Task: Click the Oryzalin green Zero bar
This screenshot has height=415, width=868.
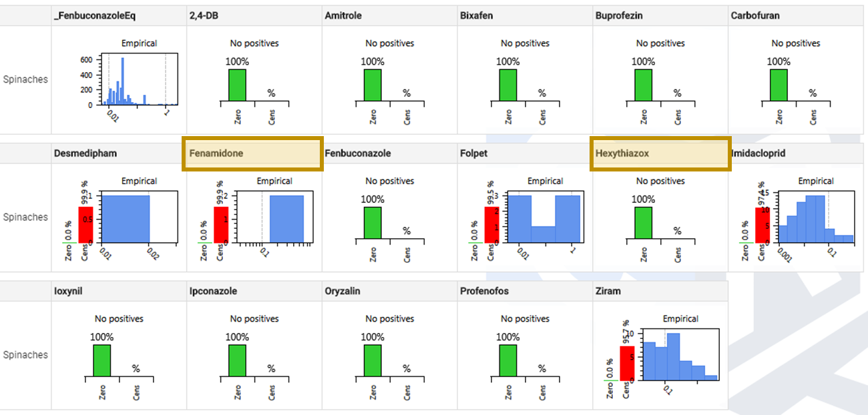Action: tap(373, 360)
